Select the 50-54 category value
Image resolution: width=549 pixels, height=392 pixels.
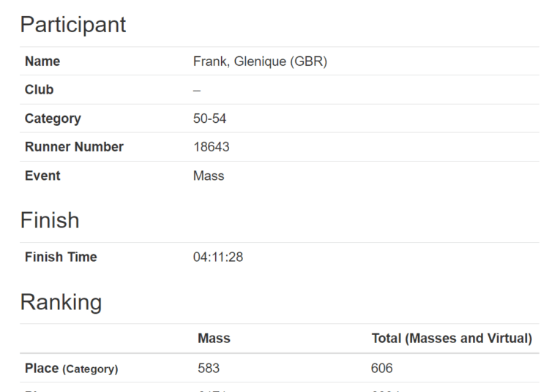210,118
